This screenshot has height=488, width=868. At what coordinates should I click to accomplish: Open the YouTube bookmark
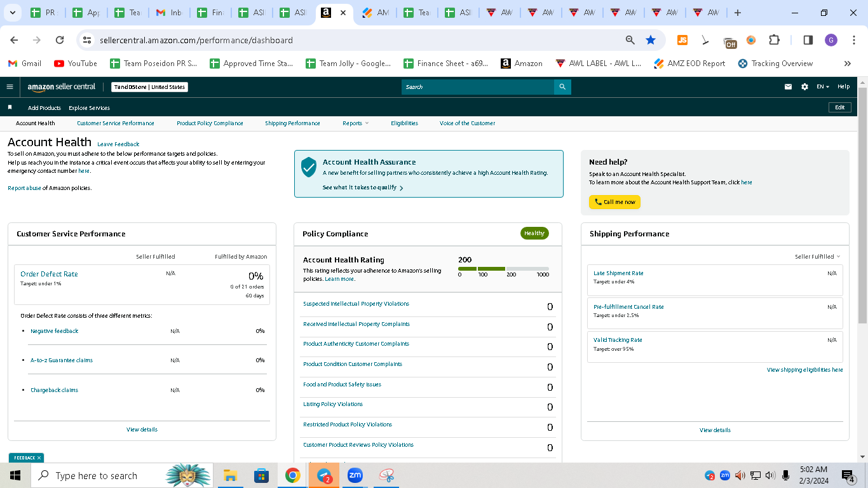click(x=76, y=64)
